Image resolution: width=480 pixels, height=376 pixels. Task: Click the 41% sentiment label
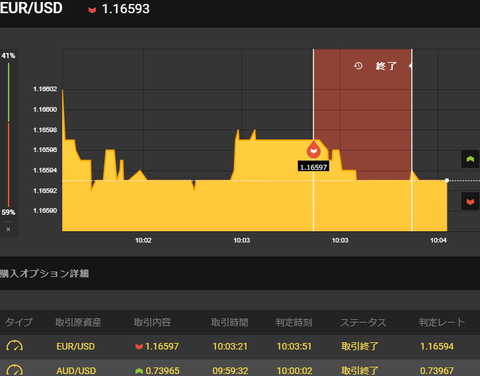pyautogui.click(x=8, y=56)
